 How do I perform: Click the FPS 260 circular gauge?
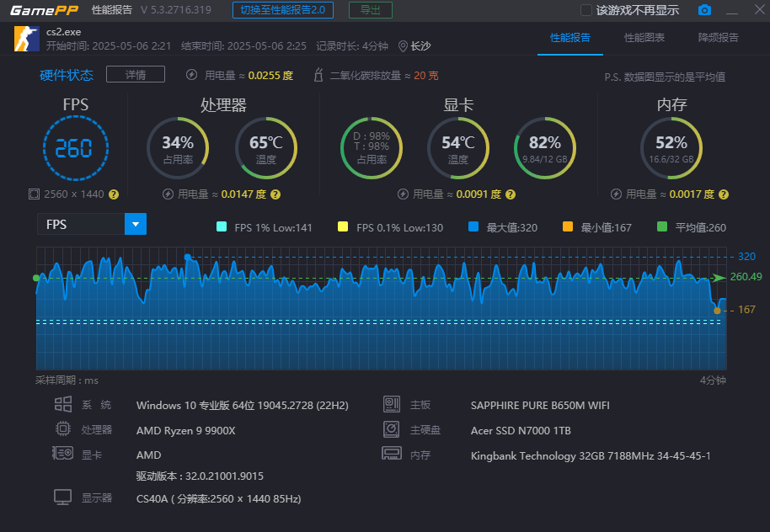tap(76, 147)
